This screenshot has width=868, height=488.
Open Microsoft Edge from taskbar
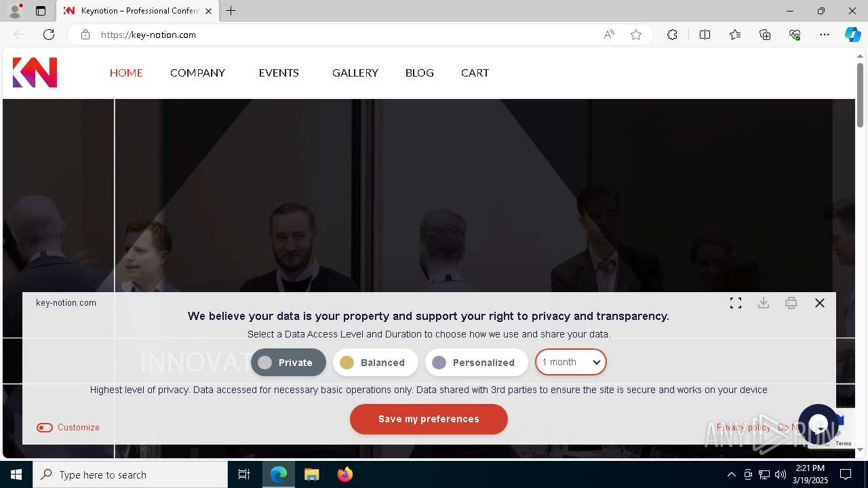pos(279,474)
